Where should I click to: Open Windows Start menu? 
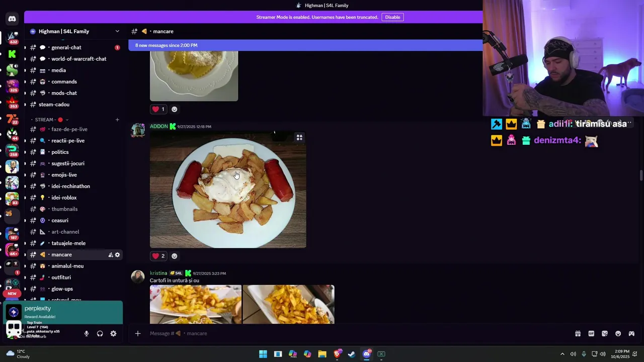[263, 354]
